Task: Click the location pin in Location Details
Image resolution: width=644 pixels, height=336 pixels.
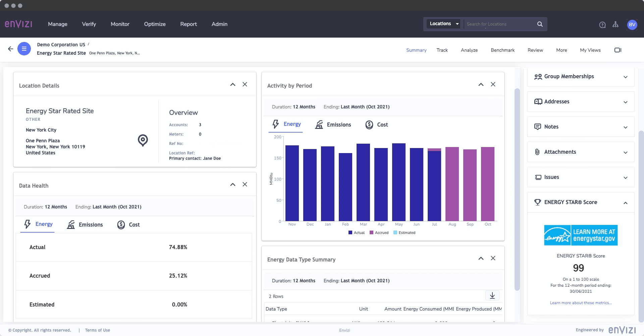Action: [x=143, y=141]
